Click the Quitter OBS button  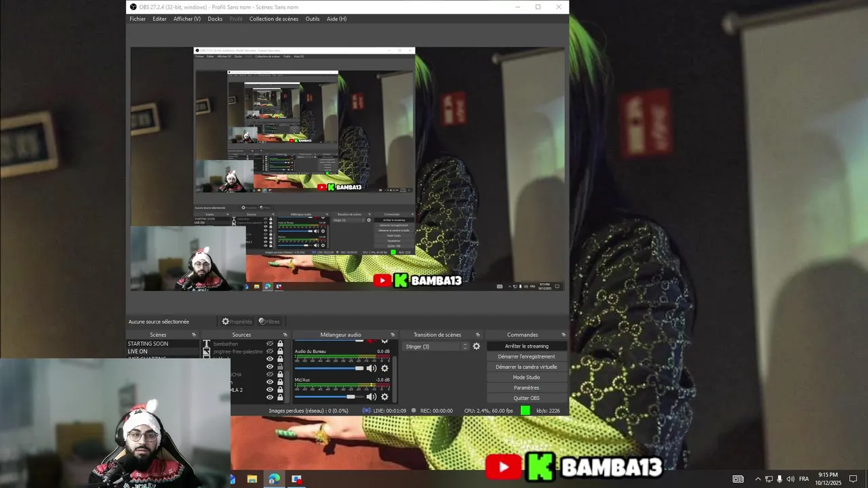click(526, 398)
